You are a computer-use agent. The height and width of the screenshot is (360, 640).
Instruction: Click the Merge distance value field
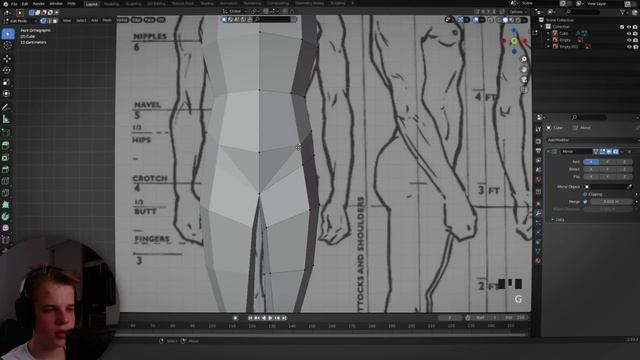(611, 202)
